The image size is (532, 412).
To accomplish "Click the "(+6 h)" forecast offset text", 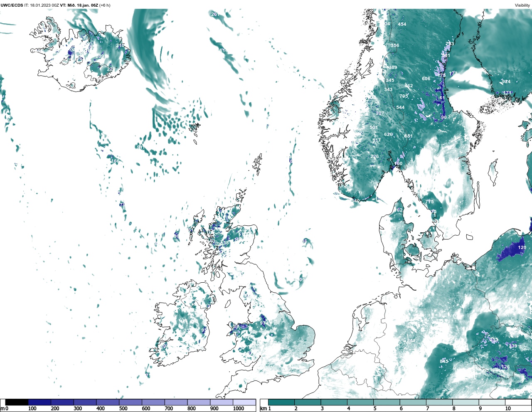I will click(105, 5).
